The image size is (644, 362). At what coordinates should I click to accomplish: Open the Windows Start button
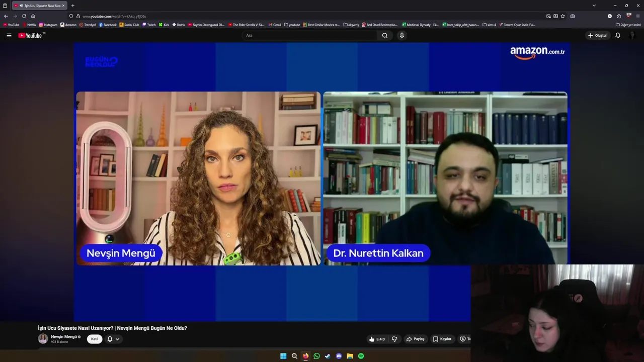pos(283,356)
